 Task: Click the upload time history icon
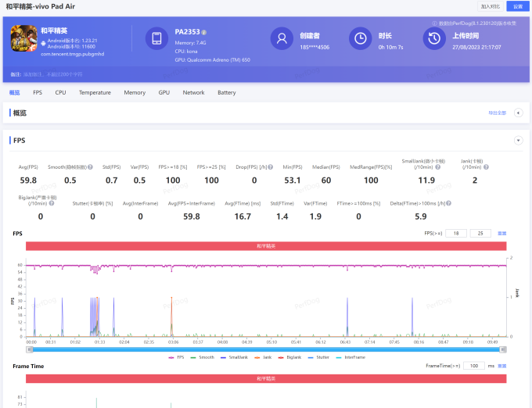click(434, 38)
